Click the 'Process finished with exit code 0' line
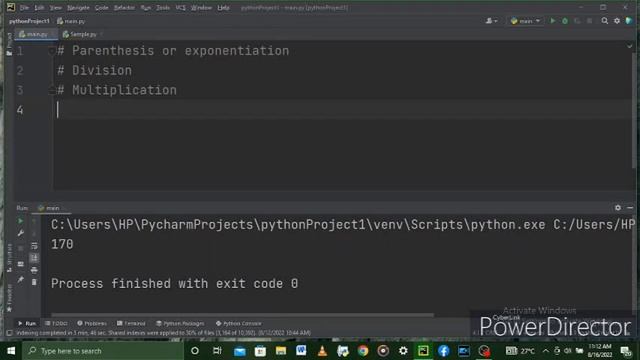This screenshot has height=360, width=640. pyautogui.click(x=174, y=283)
